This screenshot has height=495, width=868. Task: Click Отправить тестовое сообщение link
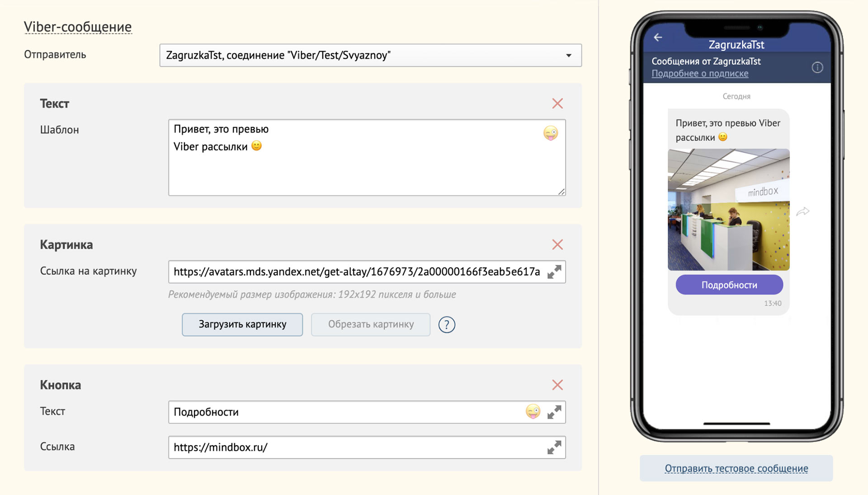(736, 468)
